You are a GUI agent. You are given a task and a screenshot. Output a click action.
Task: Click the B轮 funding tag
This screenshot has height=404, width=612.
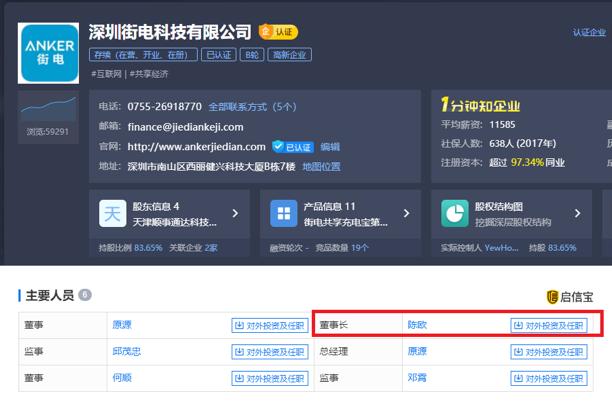[252, 55]
